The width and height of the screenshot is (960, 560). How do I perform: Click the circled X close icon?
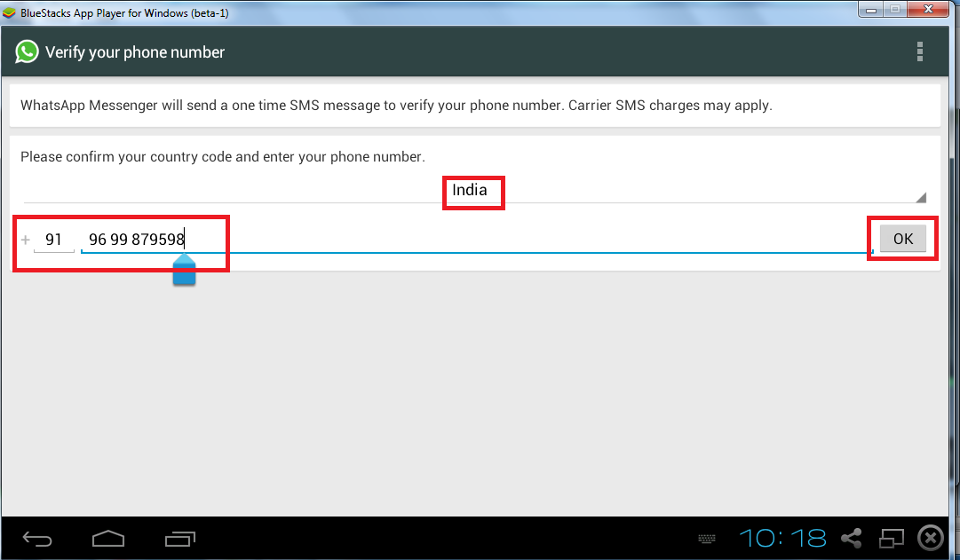[931, 539]
